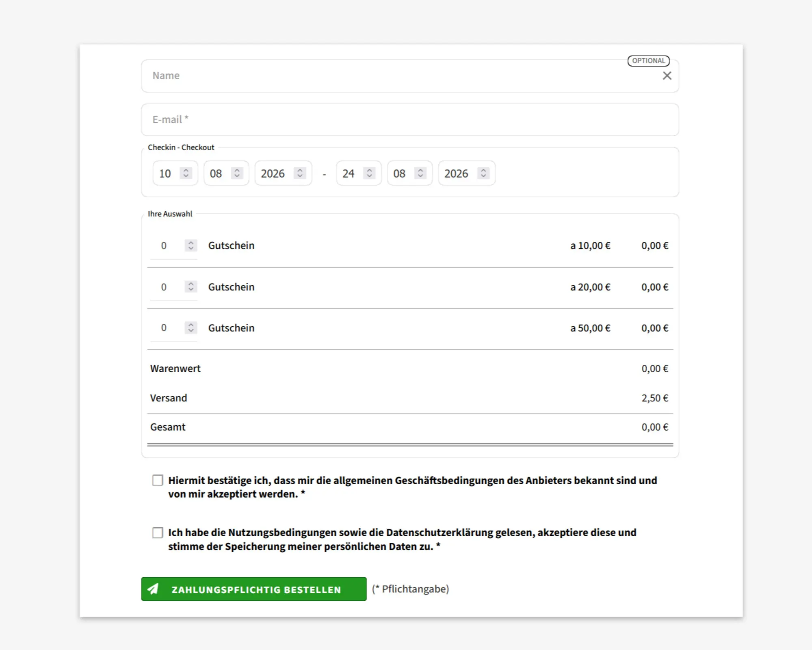Image resolution: width=812 pixels, height=650 pixels.
Task: Click the checkout year value 2026
Action: 456,173
